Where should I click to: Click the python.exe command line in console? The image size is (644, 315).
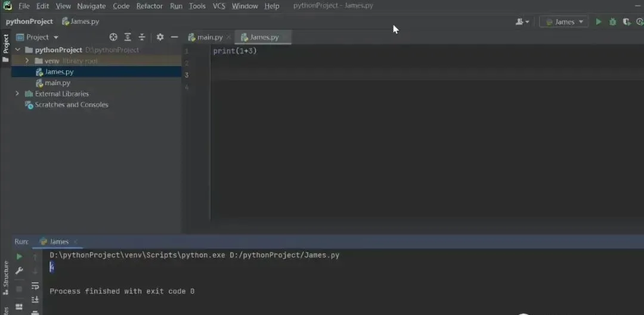pyautogui.click(x=194, y=255)
